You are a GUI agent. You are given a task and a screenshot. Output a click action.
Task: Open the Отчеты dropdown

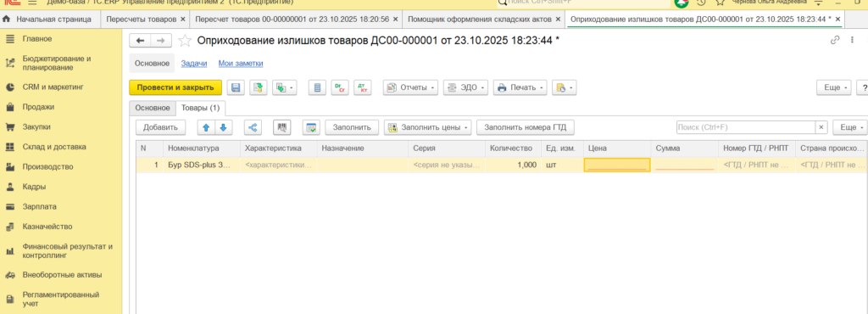tap(410, 87)
